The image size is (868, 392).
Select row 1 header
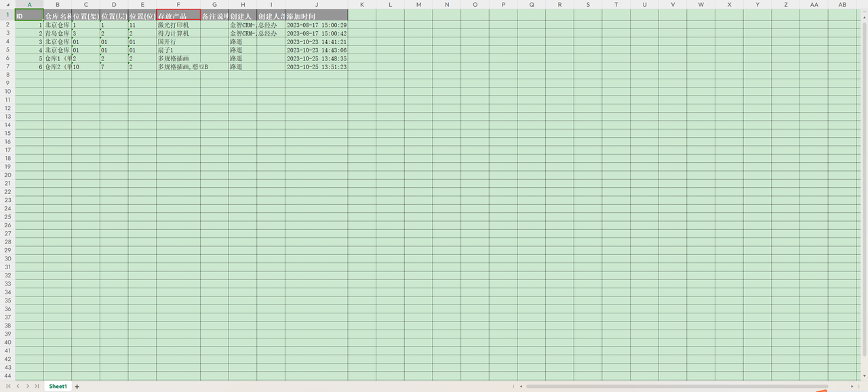(7, 14)
